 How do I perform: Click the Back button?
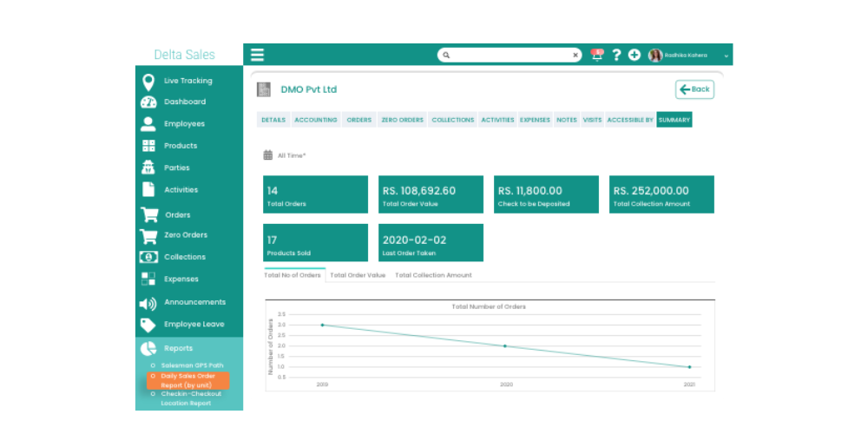(x=694, y=89)
